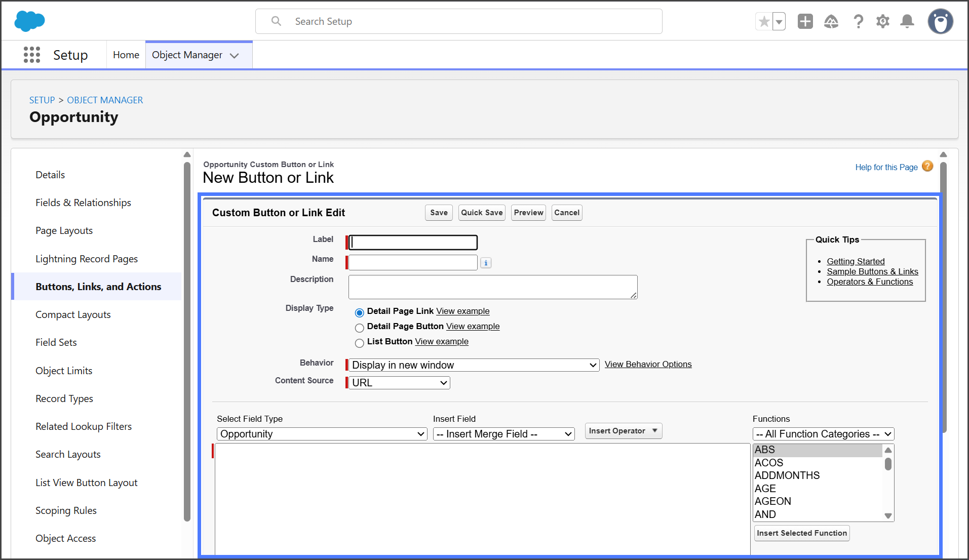Click into the Label input field
The width and height of the screenshot is (969, 560).
[413, 243]
